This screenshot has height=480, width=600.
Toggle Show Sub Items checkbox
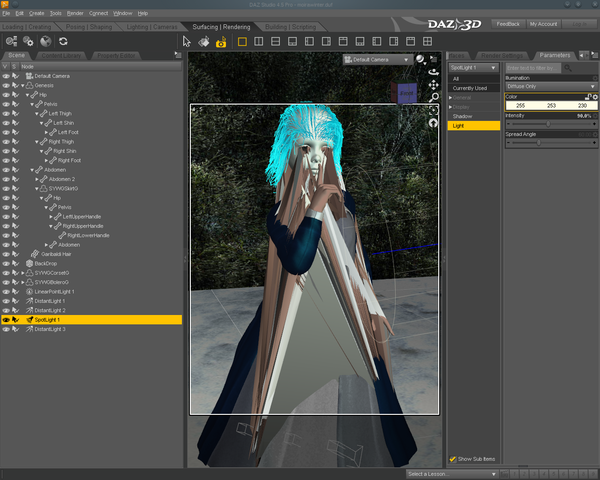pyautogui.click(x=453, y=459)
